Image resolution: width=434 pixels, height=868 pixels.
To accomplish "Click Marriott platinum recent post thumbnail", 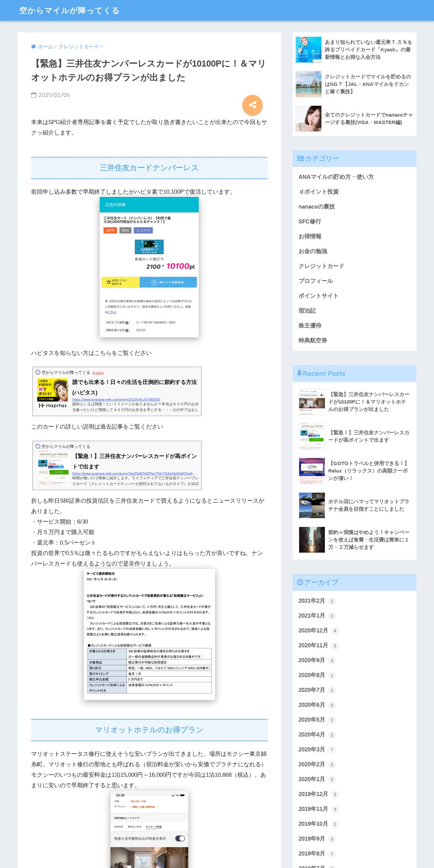I will [312, 505].
